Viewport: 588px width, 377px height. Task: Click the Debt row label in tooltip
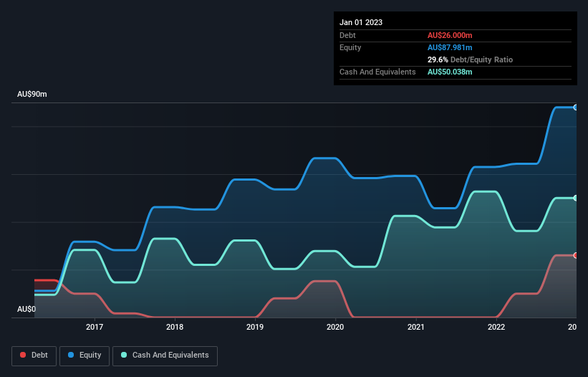click(x=347, y=35)
